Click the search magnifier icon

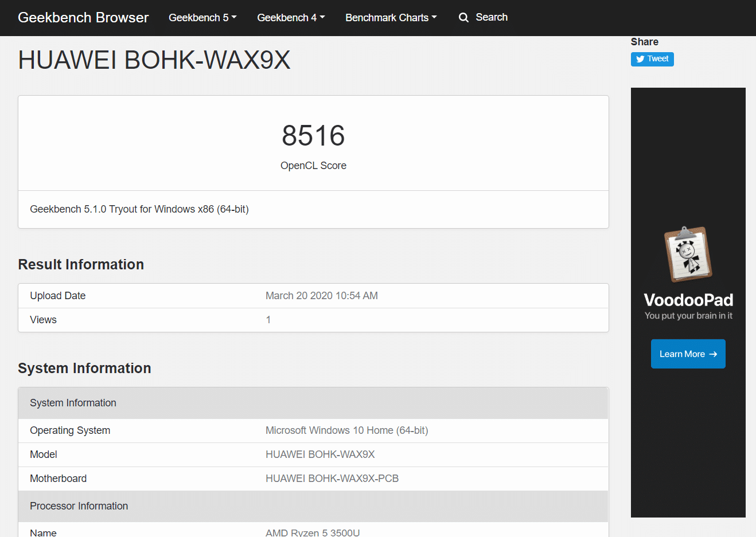[463, 18]
